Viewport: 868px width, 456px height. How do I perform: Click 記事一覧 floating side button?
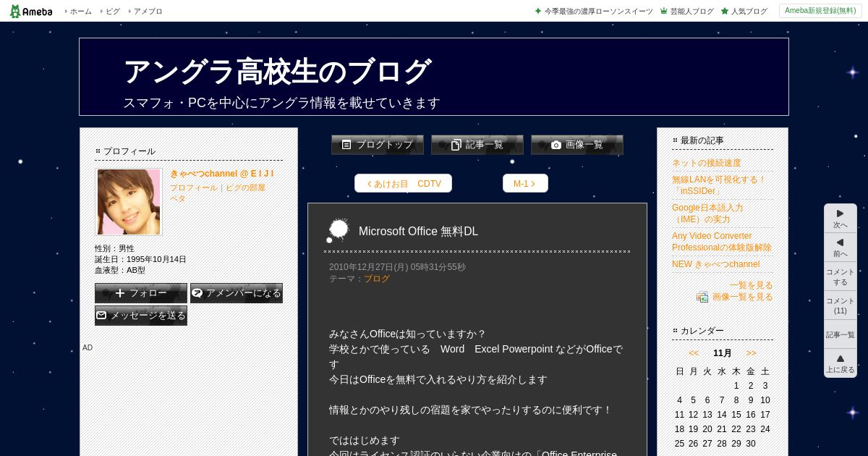point(841,334)
